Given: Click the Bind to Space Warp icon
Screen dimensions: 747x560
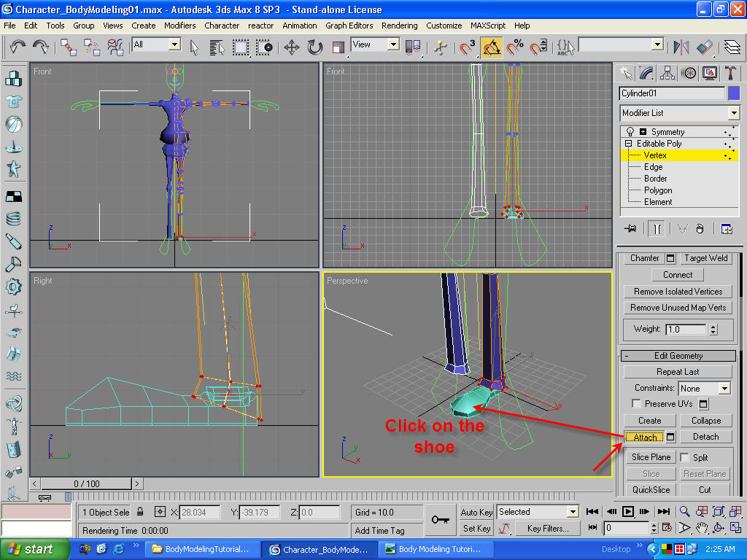Looking at the screenshot, I should [x=115, y=47].
